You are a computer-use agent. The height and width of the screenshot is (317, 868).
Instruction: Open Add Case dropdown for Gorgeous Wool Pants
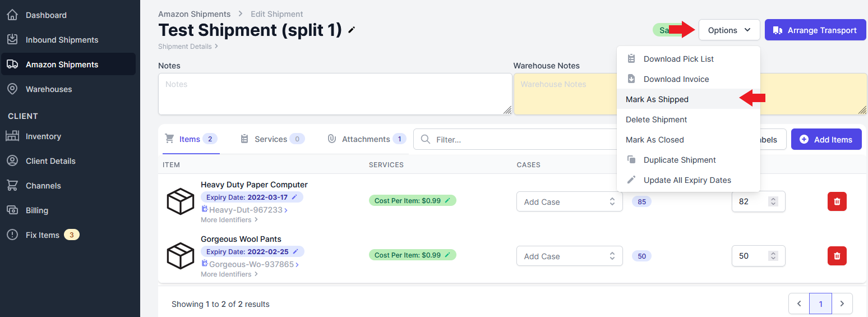(569, 256)
